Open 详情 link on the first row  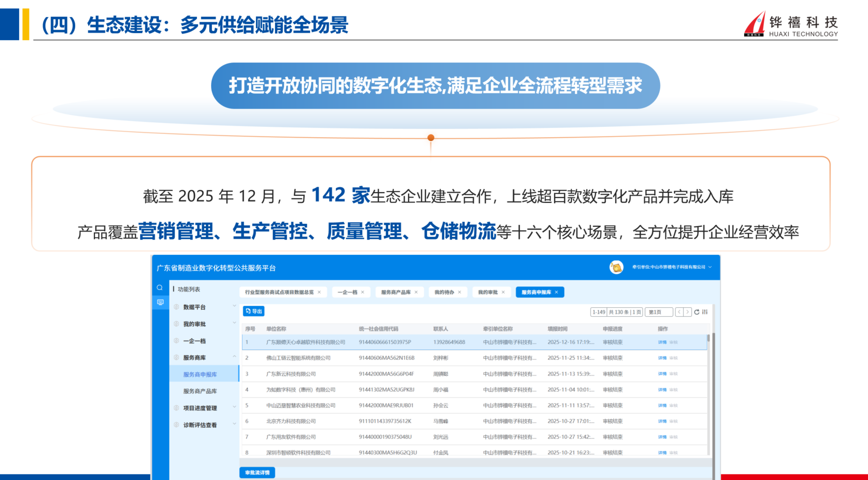click(x=662, y=342)
